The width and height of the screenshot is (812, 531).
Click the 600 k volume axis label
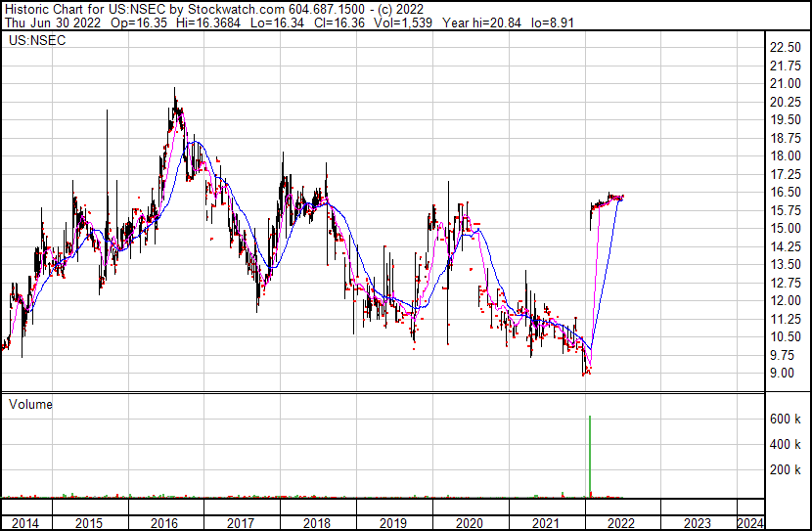point(784,419)
